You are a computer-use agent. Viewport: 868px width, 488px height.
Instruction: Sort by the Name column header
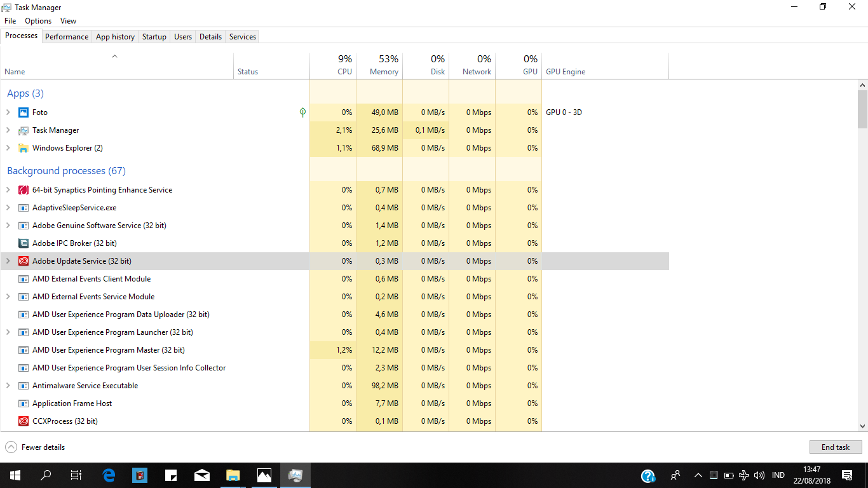pos(117,65)
